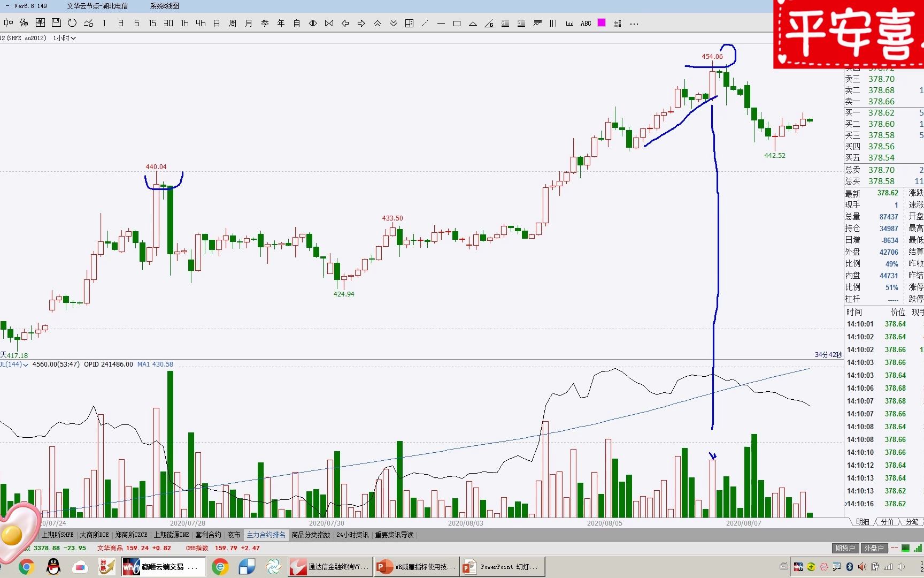This screenshot has height=578, width=924.
Task: Switch chart to 1h period
Action: (184, 23)
